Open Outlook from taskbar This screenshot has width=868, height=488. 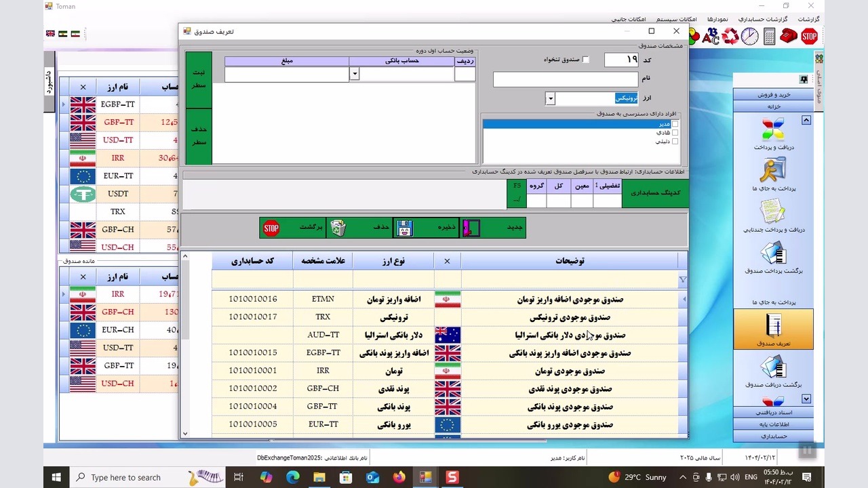372,477
